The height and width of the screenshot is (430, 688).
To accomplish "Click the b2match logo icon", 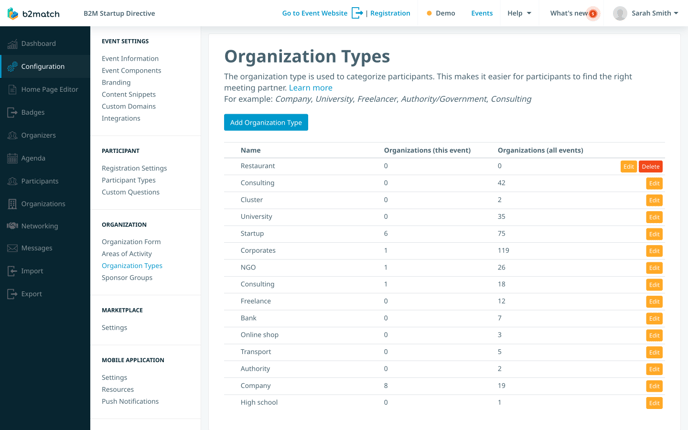I will pos(13,14).
